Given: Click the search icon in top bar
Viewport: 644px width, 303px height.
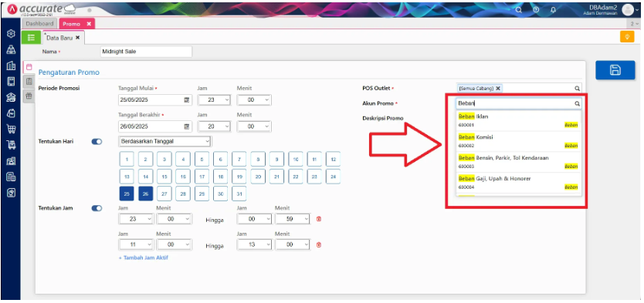Looking at the screenshot, I should pos(519,10).
